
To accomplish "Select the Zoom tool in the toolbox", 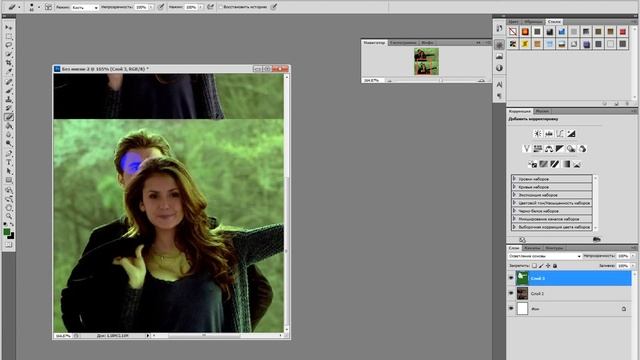I will [9, 216].
